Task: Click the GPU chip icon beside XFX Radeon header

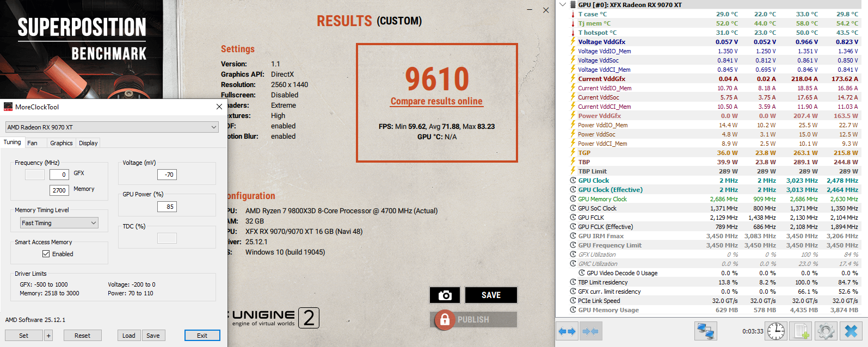Action: [573, 5]
